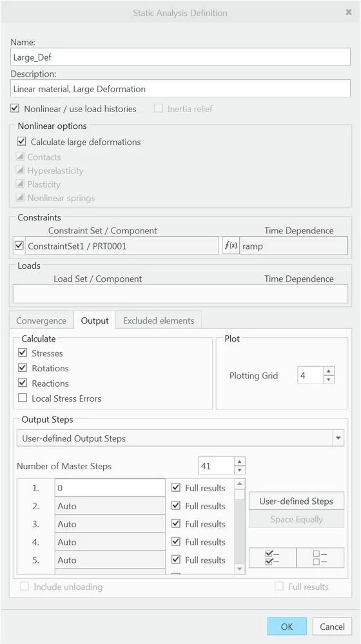The image size is (361, 644).
Task: Decrease the Plotting Grid value
Action: (329, 380)
